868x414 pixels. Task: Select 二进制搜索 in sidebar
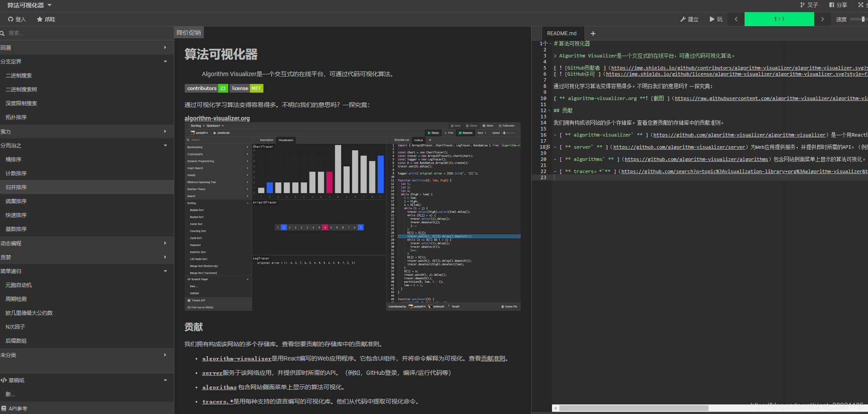pyautogui.click(x=87, y=75)
